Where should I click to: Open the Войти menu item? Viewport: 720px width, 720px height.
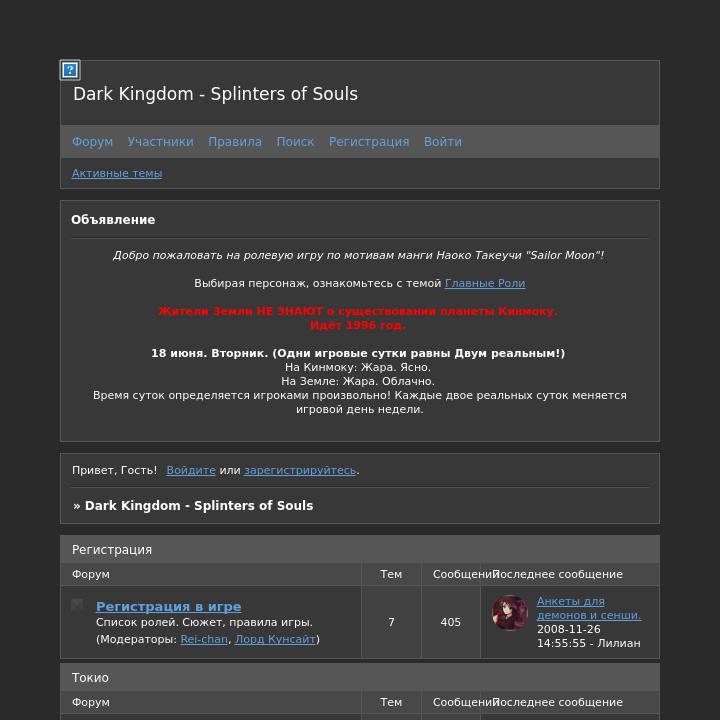point(443,142)
